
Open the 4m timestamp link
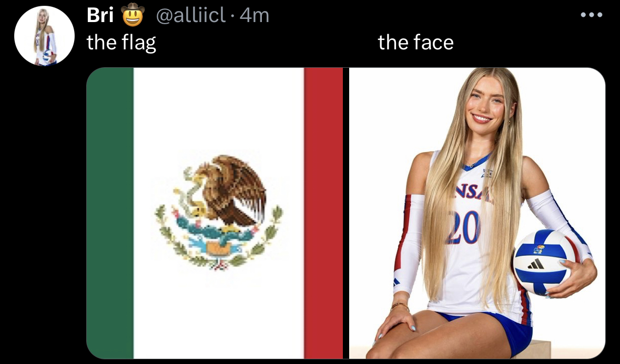254,15
